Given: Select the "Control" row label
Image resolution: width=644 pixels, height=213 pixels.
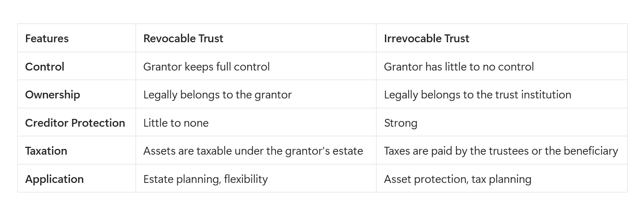Looking at the screenshot, I should click(x=45, y=67).
